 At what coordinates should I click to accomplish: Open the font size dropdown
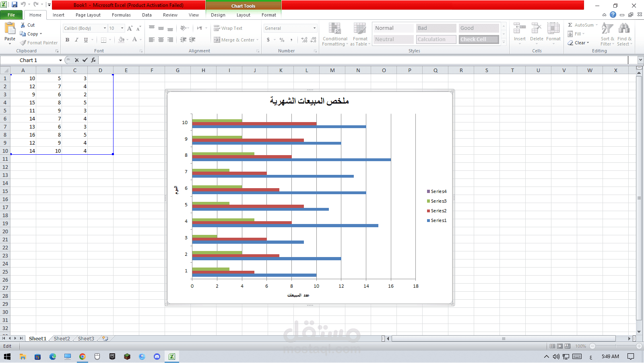(x=122, y=28)
